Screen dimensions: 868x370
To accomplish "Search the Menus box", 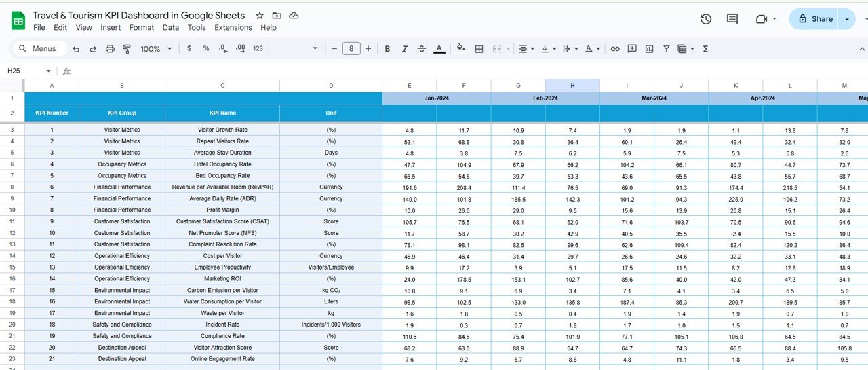I will pyautogui.click(x=39, y=49).
